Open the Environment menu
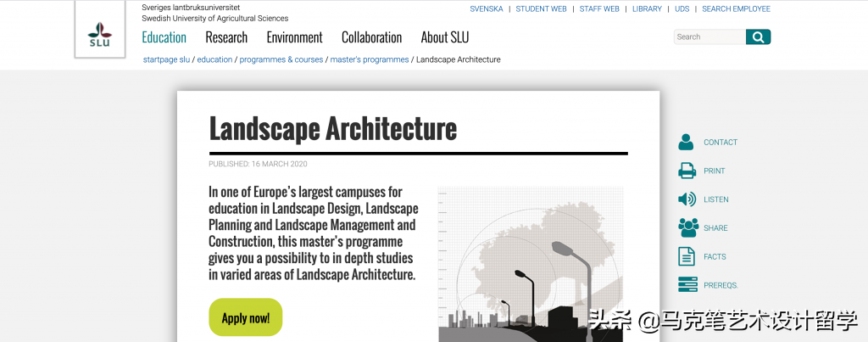The width and height of the screenshot is (868, 342). click(x=294, y=37)
